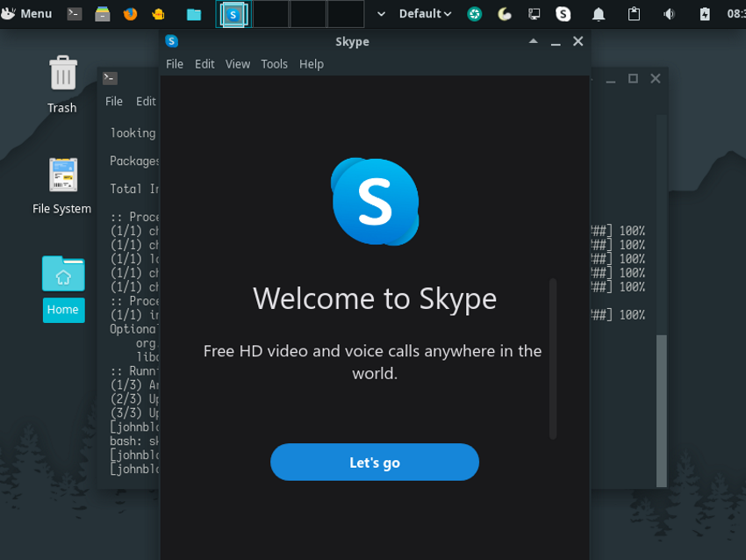Open the notifications bell icon
The width and height of the screenshot is (746, 560).
point(599,14)
